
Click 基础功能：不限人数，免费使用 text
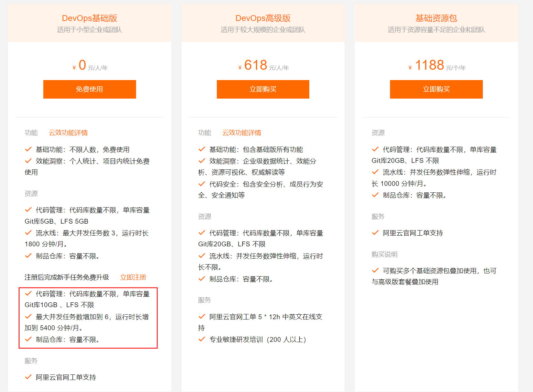pos(82,150)
